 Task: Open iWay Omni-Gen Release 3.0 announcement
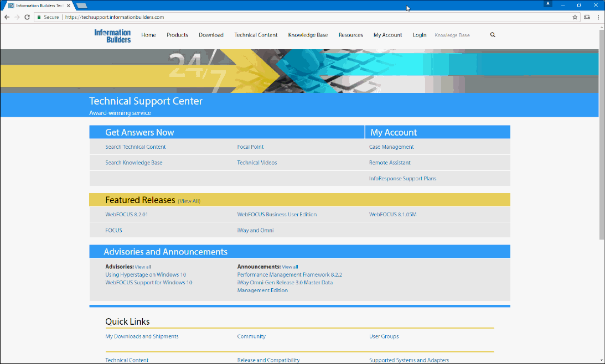(285, 287)
